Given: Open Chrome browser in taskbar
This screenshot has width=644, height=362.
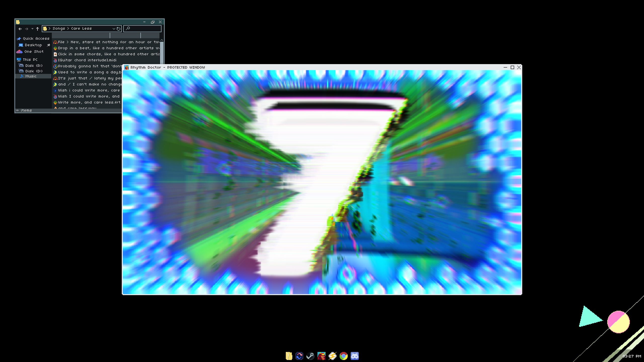Looking at the screenshot, I should (x=343, y=356).
